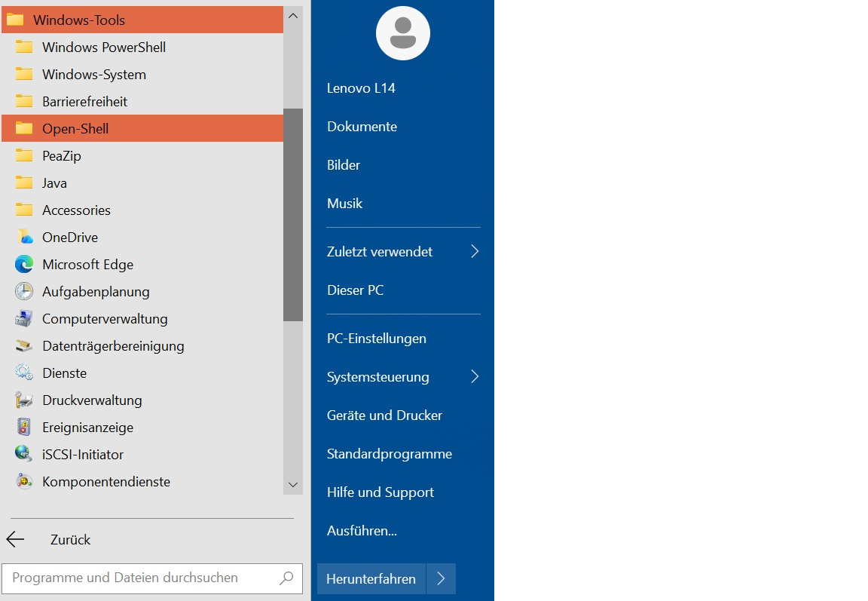
Task: Open Lenovo L14 user folder
Action: 361,88
